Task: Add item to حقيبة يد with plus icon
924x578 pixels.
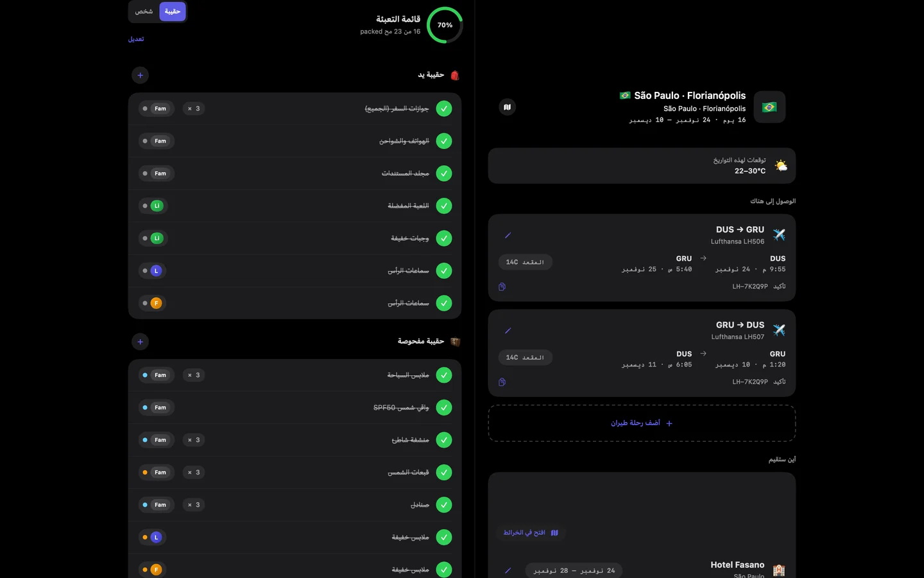Action: [141, 75]
